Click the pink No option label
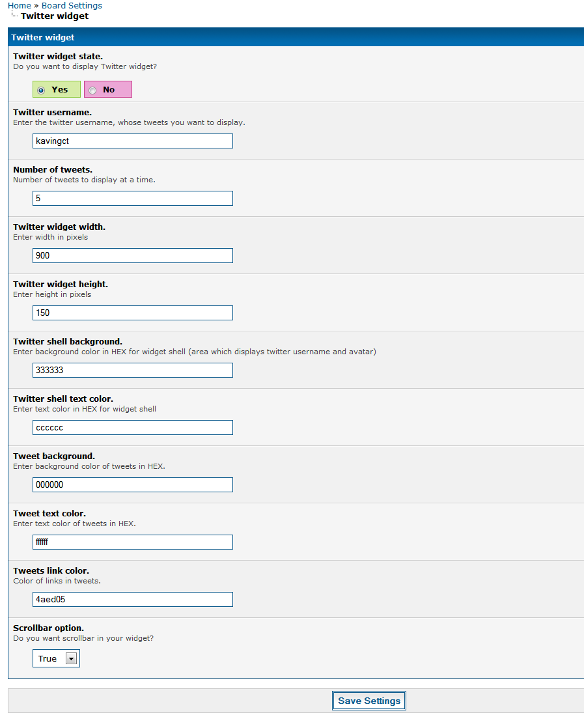 click(109, 90)
